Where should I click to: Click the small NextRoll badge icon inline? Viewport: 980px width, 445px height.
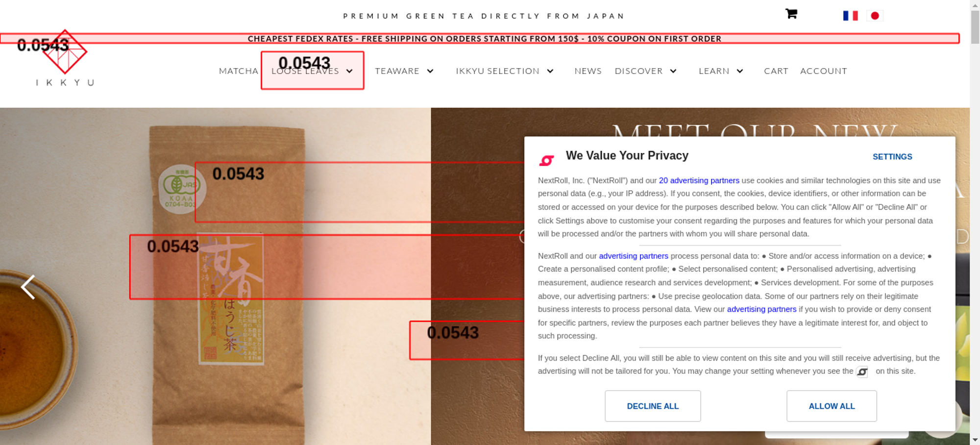(x=862, y=372)
